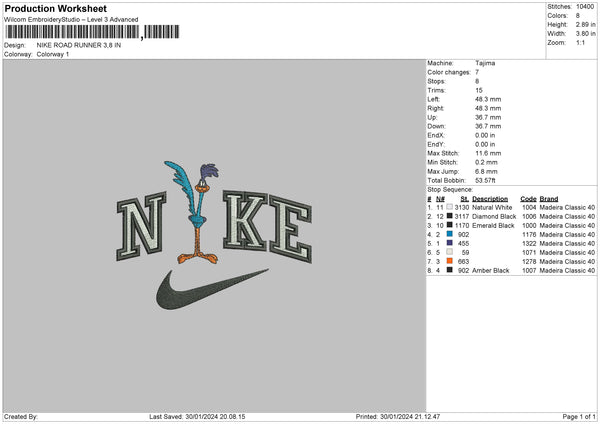Select the Height value 2.89 in
Image resolution: width=600 pixels, height=424 pixels.
[585, 24]
